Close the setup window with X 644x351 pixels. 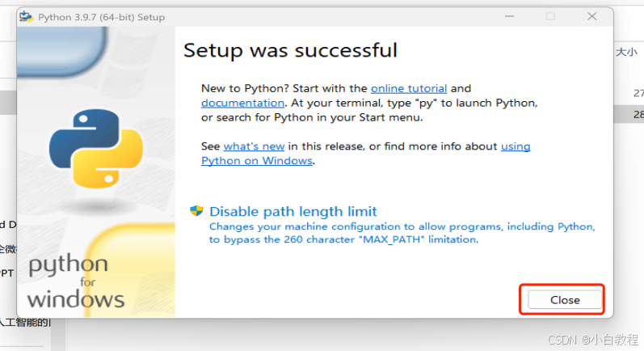click(x=591, y=16)
